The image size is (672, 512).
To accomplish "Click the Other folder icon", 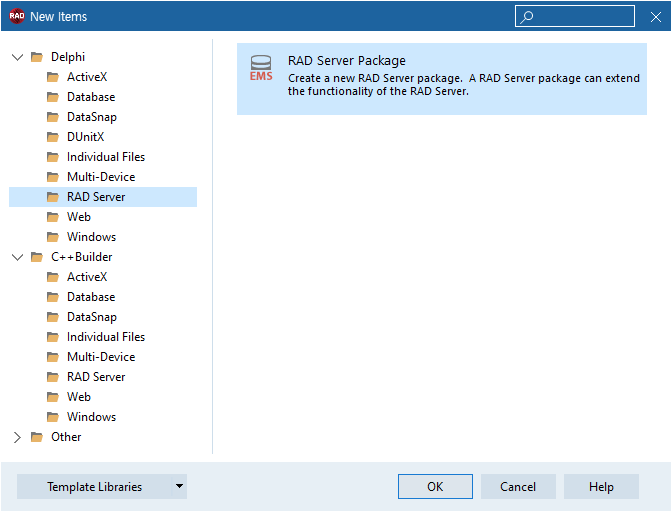I will 37,437.
